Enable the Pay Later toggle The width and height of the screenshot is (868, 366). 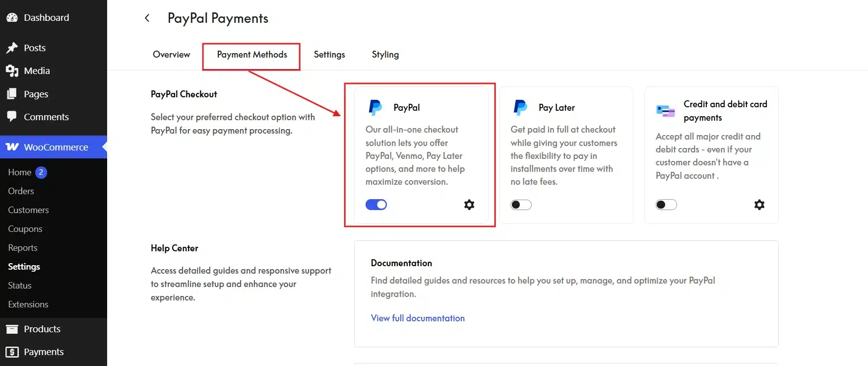coord(521,205)
